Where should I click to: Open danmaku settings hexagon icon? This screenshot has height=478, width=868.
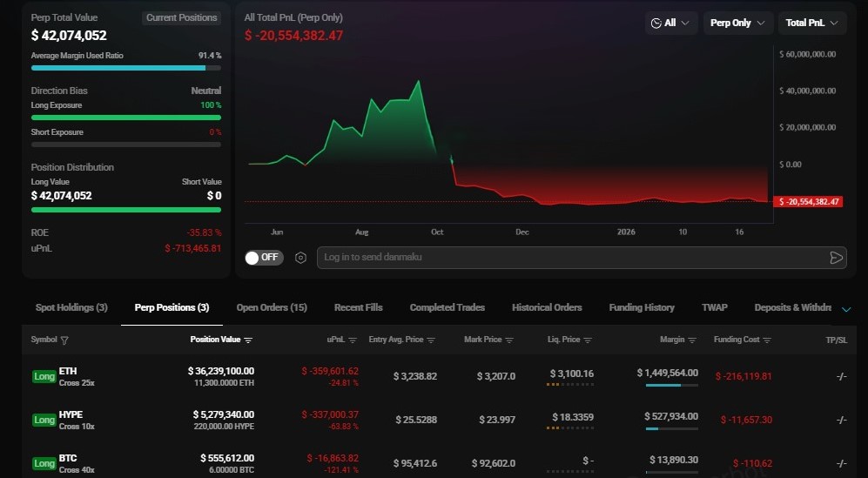[300, 258]
